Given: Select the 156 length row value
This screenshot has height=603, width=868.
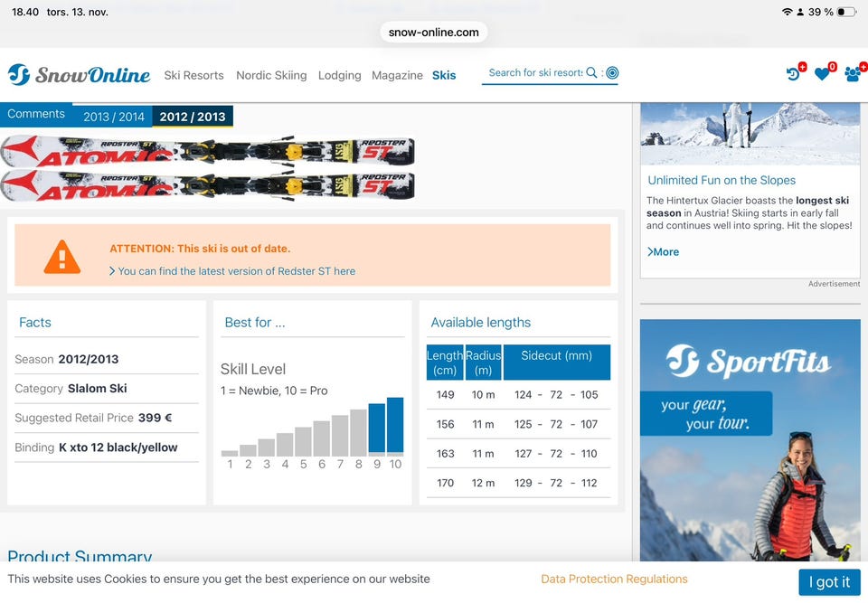Looking at the screenshot, I should pos(445,424).
